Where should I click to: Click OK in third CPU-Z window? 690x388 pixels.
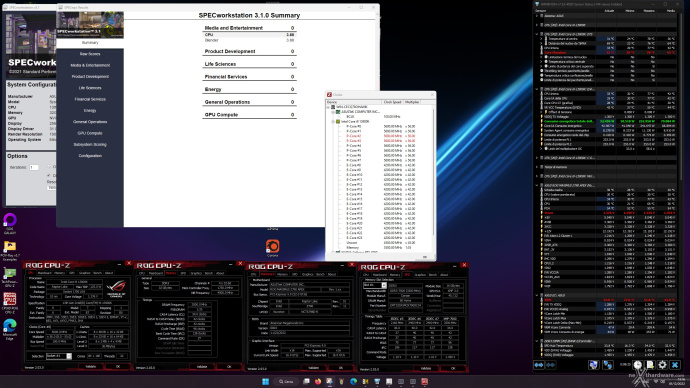pos(341,367)
